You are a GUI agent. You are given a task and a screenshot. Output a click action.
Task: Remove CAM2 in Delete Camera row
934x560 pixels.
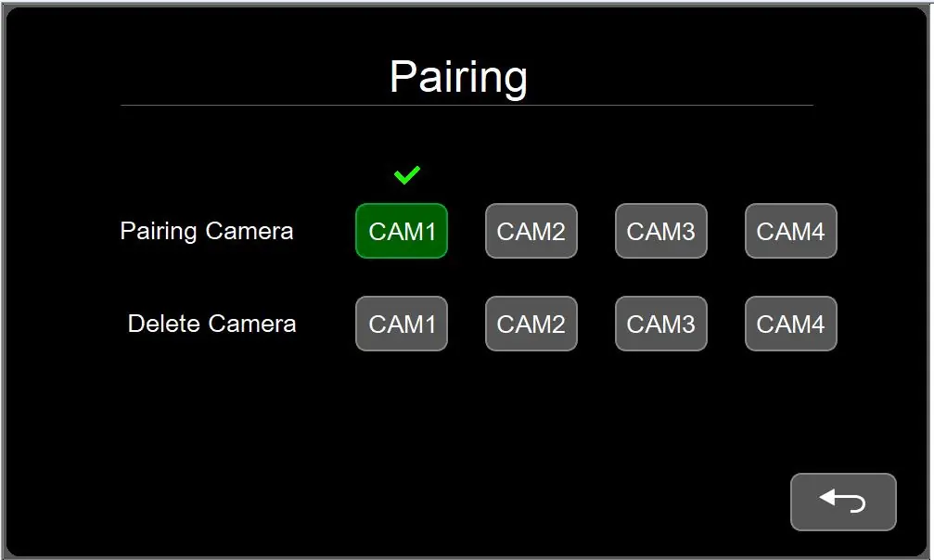click(x=531, y=324)
